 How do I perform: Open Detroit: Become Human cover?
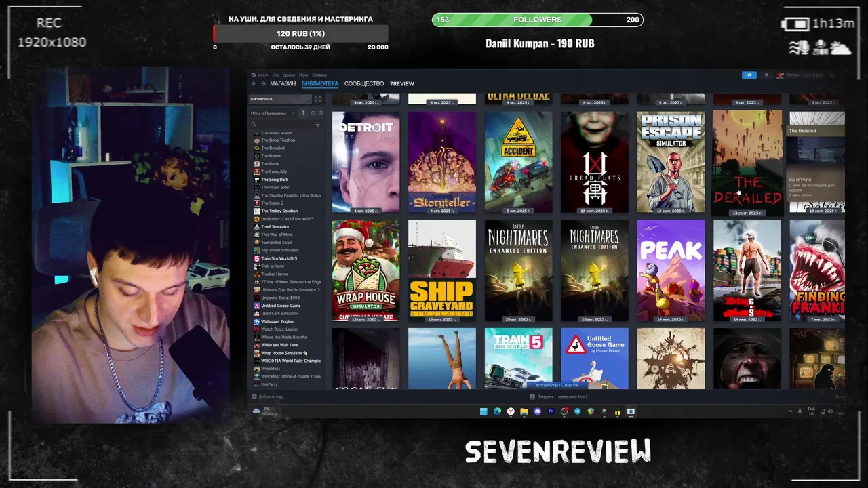[x=366, y=162]
